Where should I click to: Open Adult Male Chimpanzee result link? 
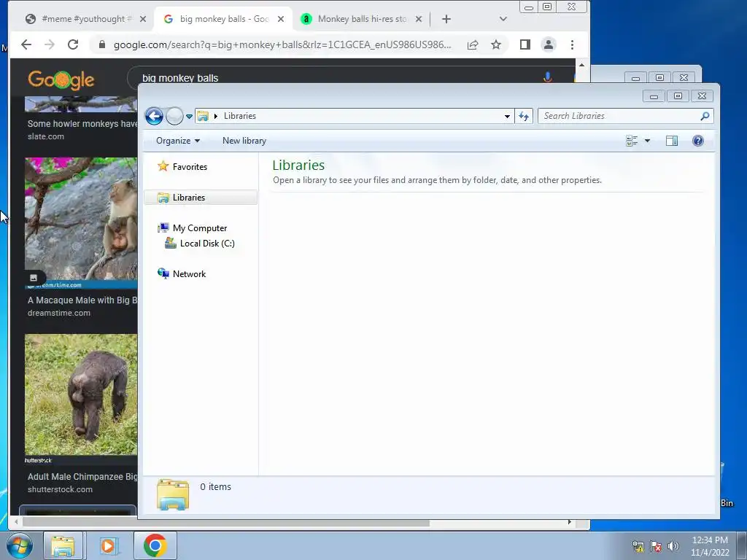(x=82, y=477)
